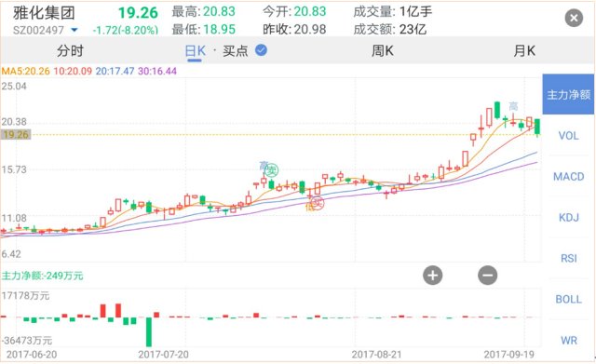Click the largest green net flow bar
Image resolution: width=596 pixels, height=364 pixels.
coord(149,331)
